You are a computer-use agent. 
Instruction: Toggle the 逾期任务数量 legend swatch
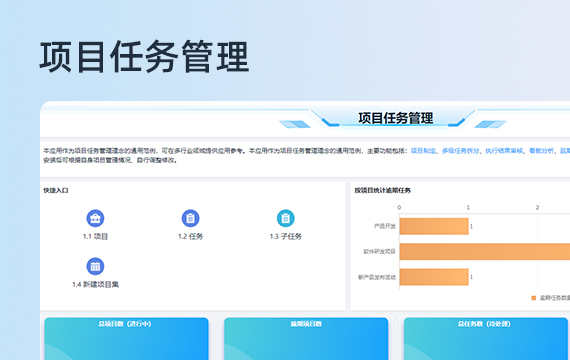pyautogui.click(x=534, y=298)
